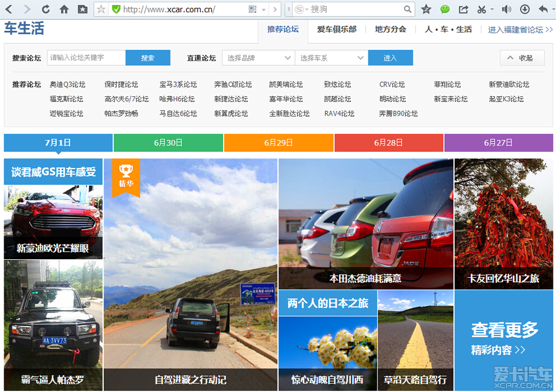
Task: Click the 车生活 section title
Action: (24, 28)
